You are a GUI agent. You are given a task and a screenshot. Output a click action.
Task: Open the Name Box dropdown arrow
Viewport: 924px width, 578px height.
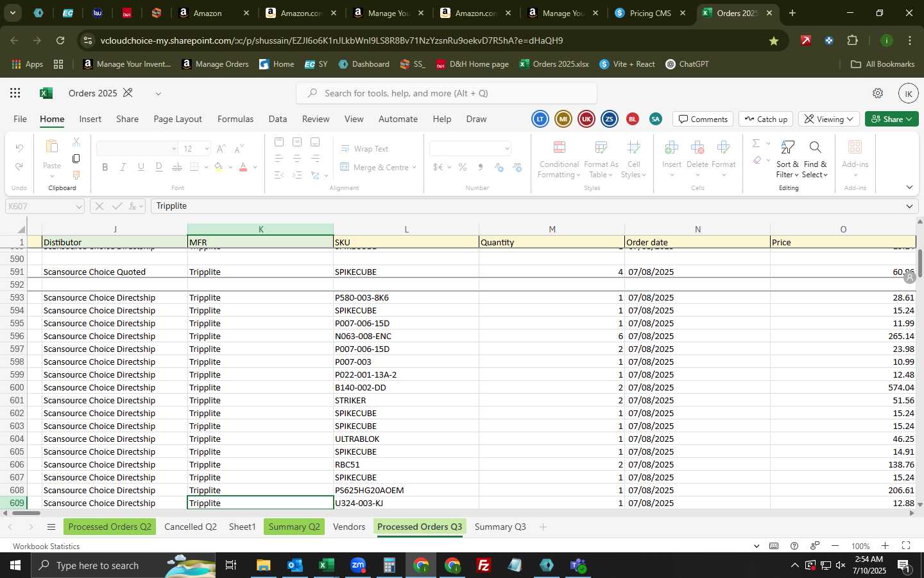click(x=79, y=206)
